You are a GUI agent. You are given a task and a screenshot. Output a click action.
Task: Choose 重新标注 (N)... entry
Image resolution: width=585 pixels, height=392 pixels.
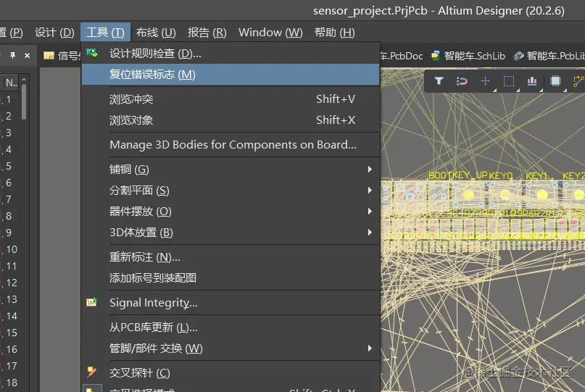coord(231,257)
